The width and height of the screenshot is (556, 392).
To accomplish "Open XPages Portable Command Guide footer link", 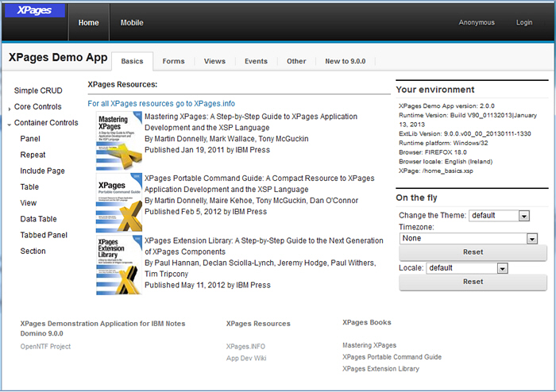I will (392, 357).
